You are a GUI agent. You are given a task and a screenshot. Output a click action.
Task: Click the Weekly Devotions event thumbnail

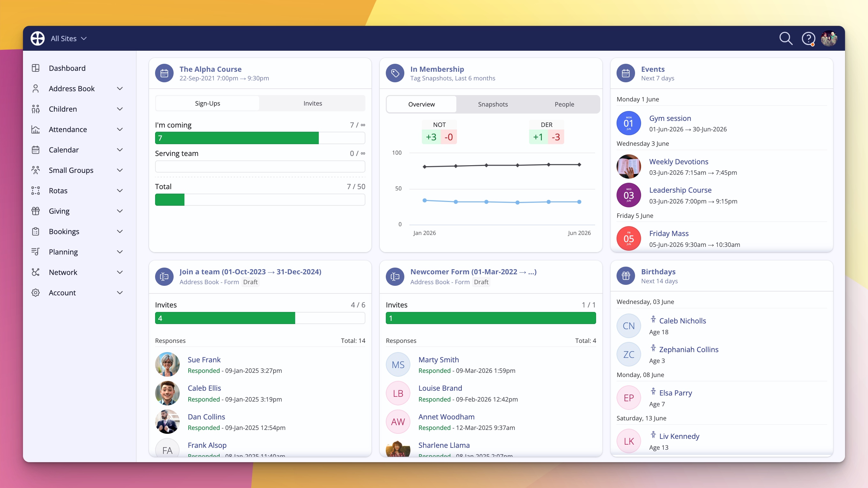click(x=628, y=167)
